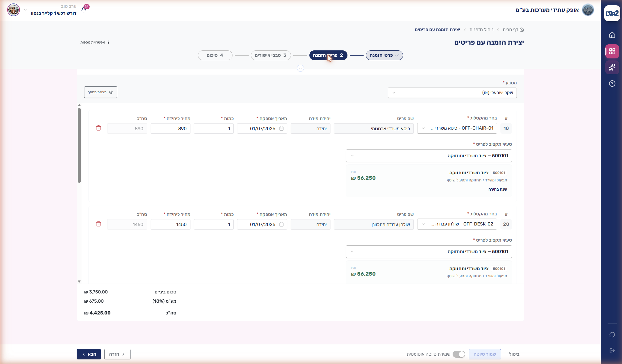Open the home icon in sidebar
Viewport: 622px width, 364px height.
[612, 35]
